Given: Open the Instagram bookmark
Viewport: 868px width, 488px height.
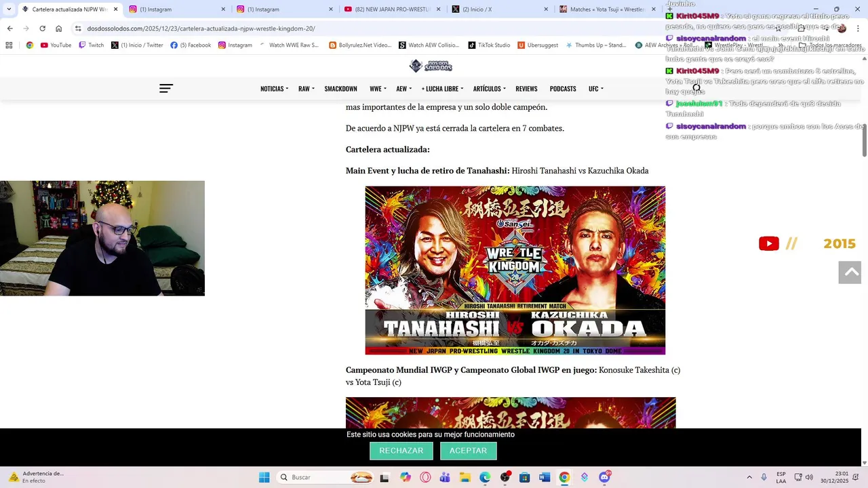Looking at the screenshot, I should (x=235, y=45).
